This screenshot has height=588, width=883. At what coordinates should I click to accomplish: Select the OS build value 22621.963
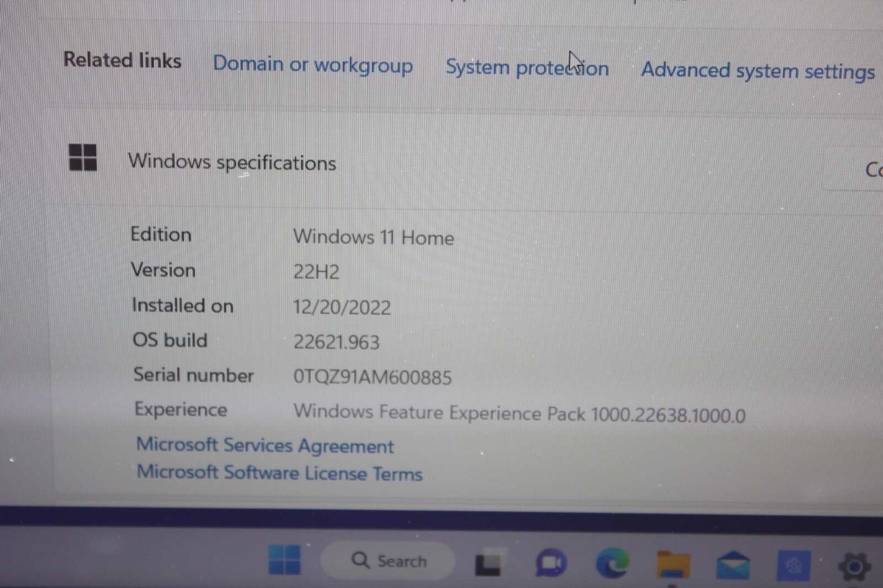[336, 342]
